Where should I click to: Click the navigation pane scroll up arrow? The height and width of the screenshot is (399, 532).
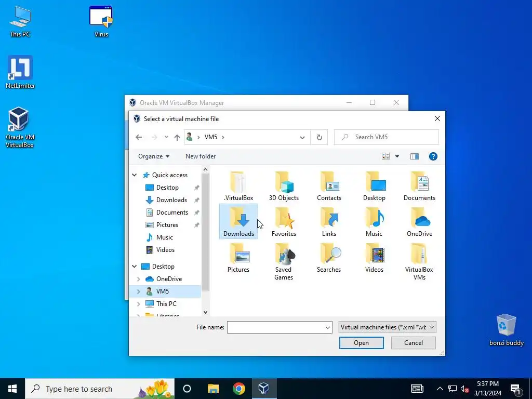tap(205, 169)
